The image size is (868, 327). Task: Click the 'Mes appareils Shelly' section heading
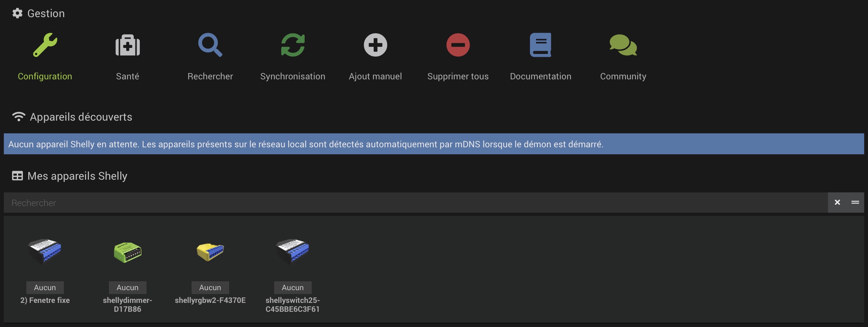(x=77, y=176)
